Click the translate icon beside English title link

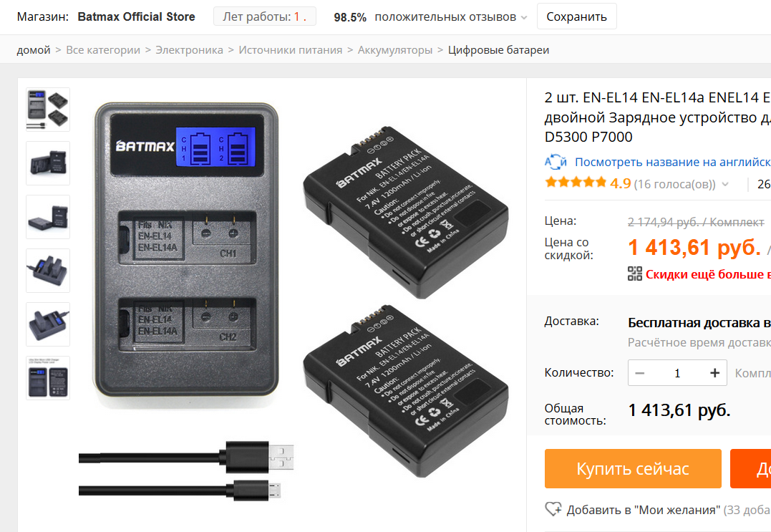556,161
